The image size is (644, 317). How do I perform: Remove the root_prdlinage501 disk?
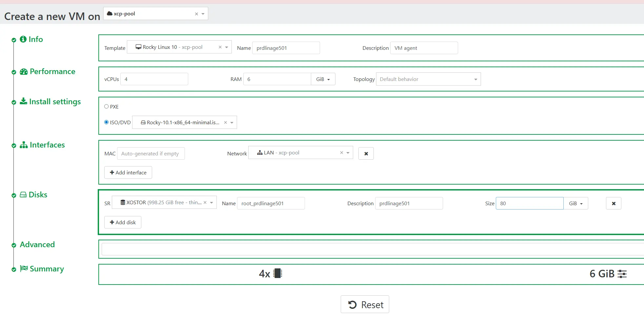pyautogui.click(x=614, y=203)
